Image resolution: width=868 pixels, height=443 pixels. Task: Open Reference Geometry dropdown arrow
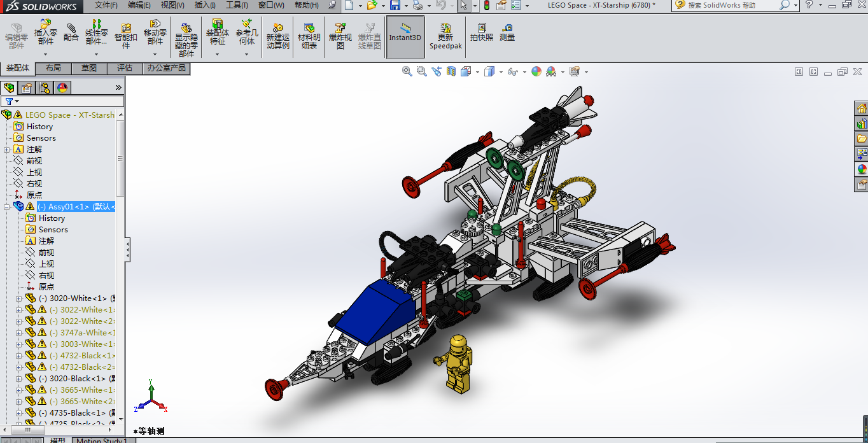pyautogui.click(x=247, y=54)
